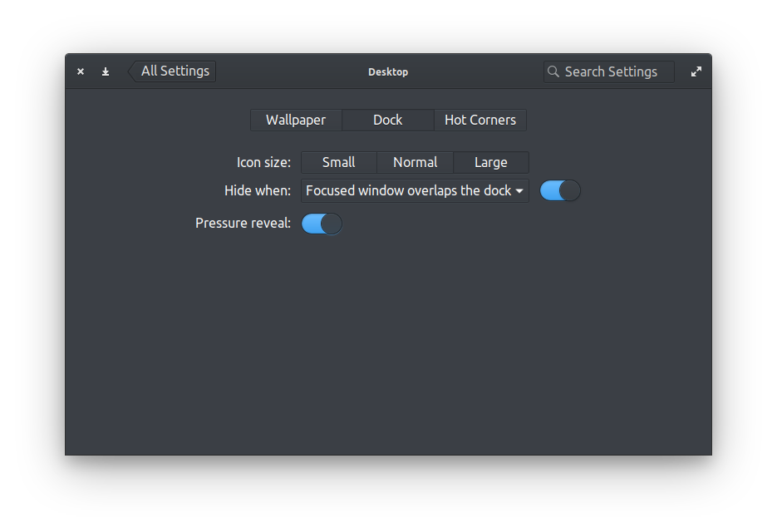Close the settings window with the X icon
The width and height of the screenshot is (777, 532).
pos(80,71)
